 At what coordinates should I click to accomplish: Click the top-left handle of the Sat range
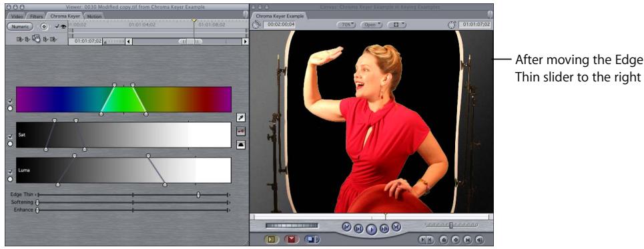point(55,120)
